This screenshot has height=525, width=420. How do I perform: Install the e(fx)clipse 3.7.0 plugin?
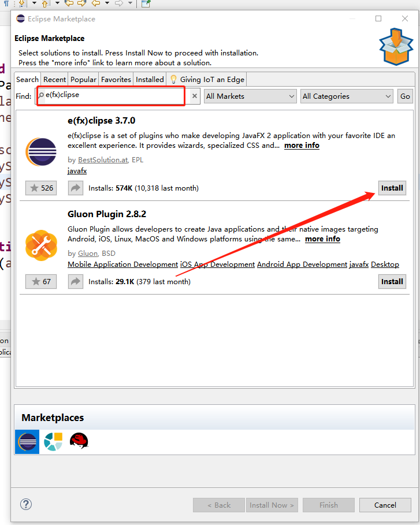(x=392, y=188)
